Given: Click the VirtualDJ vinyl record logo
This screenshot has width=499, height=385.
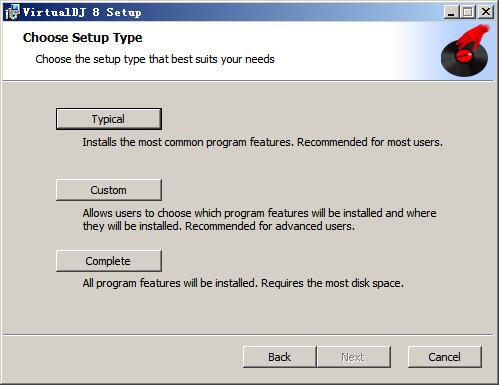Looking at the screenshot, I should click(465, 50).
